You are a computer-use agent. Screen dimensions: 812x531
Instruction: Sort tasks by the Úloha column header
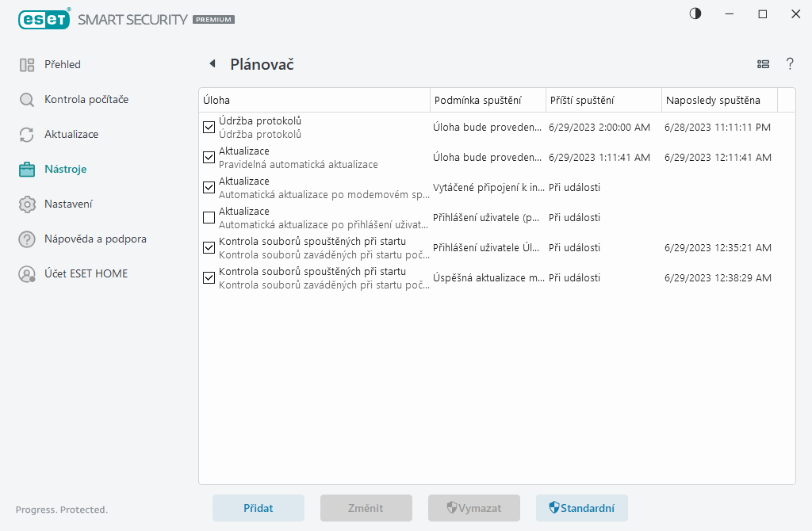click(314, 100)
